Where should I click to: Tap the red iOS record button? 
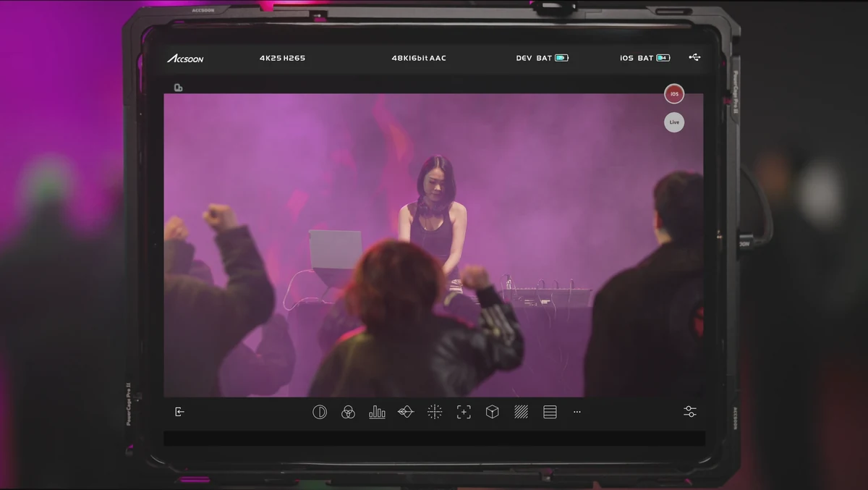click(x=674, y=94)
